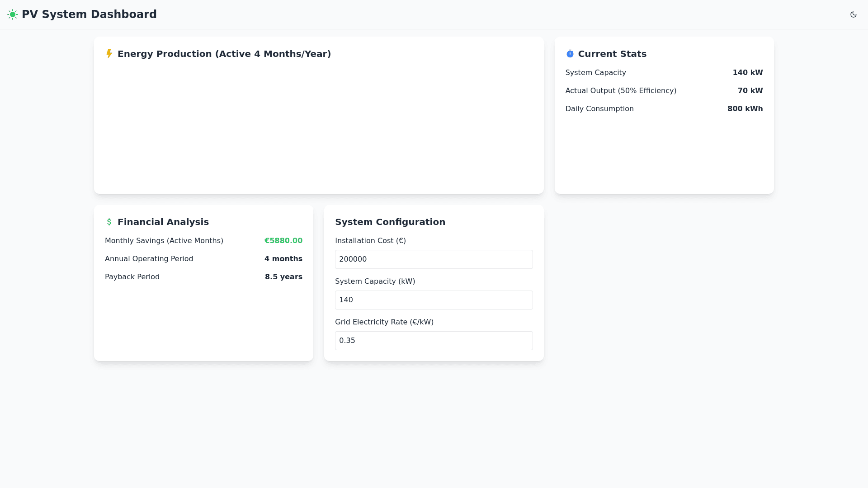
Task: Focus the System Capacity (kW) input
Action: coord(434,300)
